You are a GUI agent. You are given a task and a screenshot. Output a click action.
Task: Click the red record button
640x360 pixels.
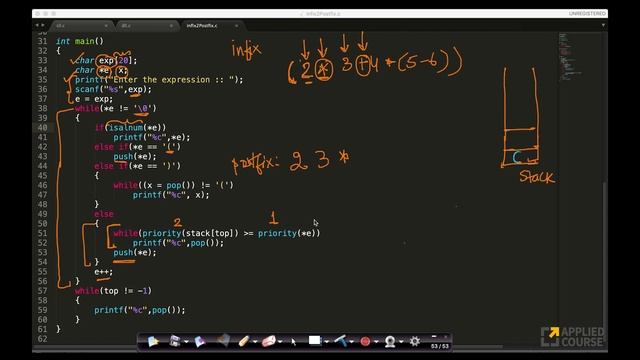[x=365, y=341]
